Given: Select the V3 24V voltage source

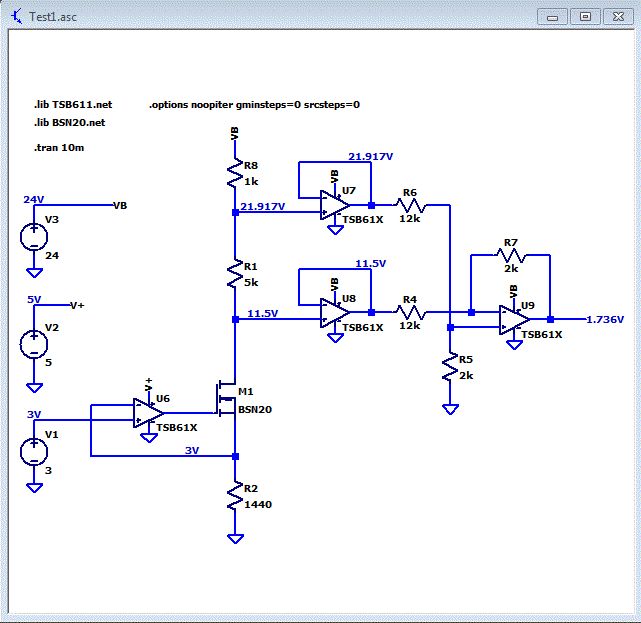Looking at the screenshot, I should (x=34, y=237).
